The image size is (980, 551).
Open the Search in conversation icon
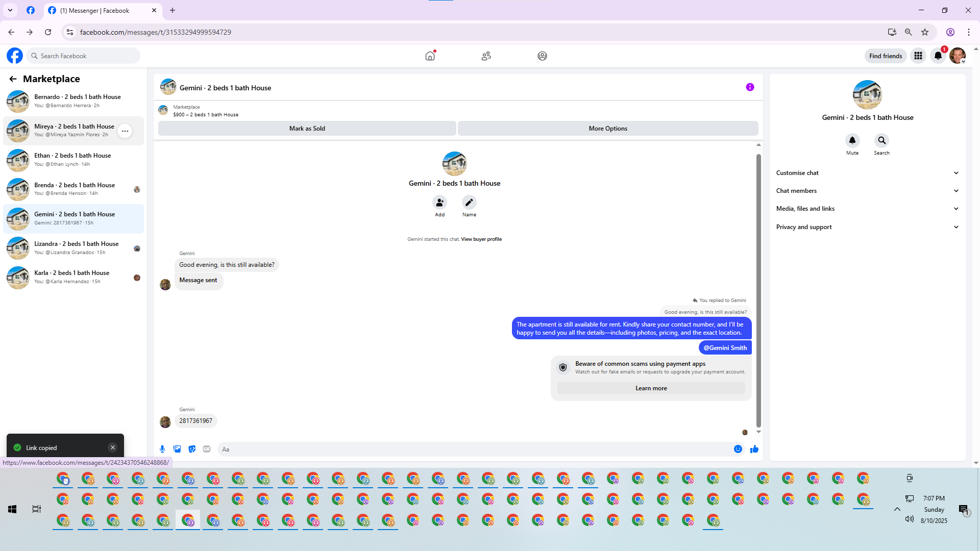point(881,140)
